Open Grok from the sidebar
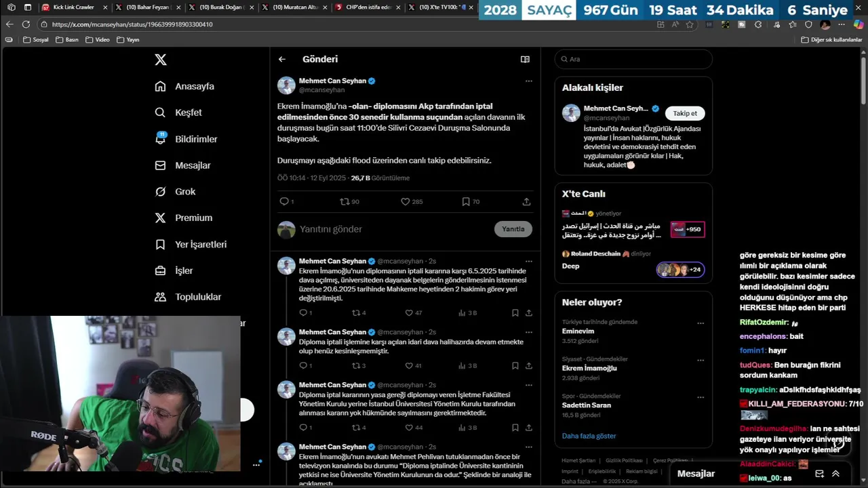The height and width of the screenshot is (488, 868). (175, 192)
